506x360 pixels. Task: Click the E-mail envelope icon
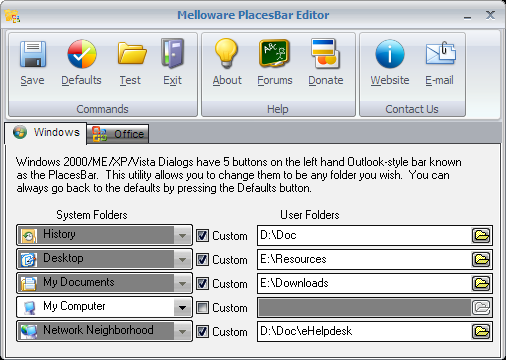[440, 53]
